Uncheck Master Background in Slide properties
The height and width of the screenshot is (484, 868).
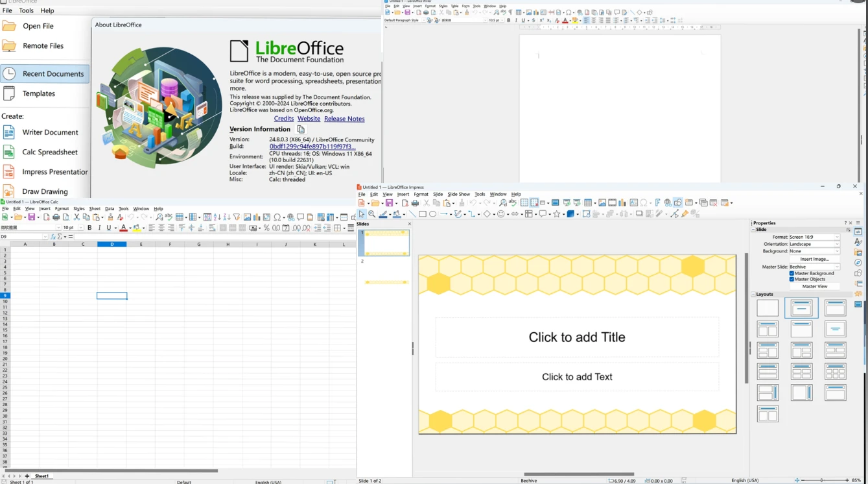[x=792, y=273]
